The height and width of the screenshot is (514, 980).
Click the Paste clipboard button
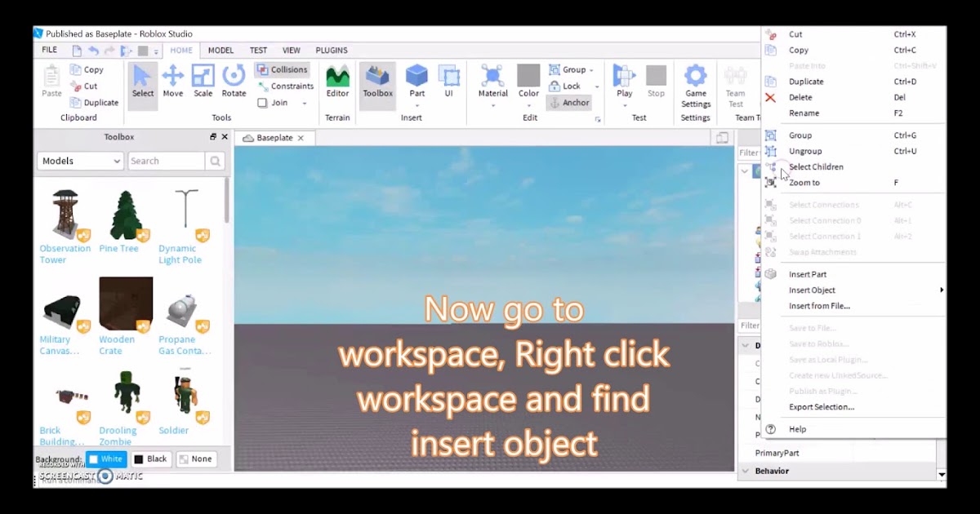51,82
